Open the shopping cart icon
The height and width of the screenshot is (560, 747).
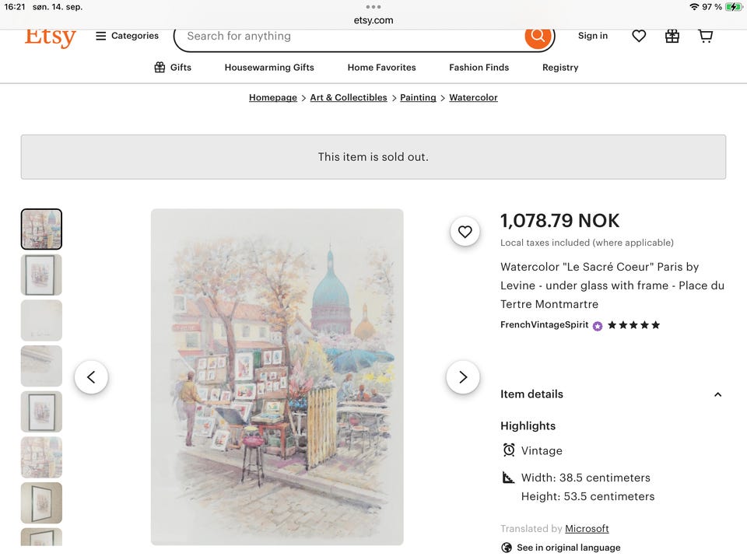[x=705, y=35]
